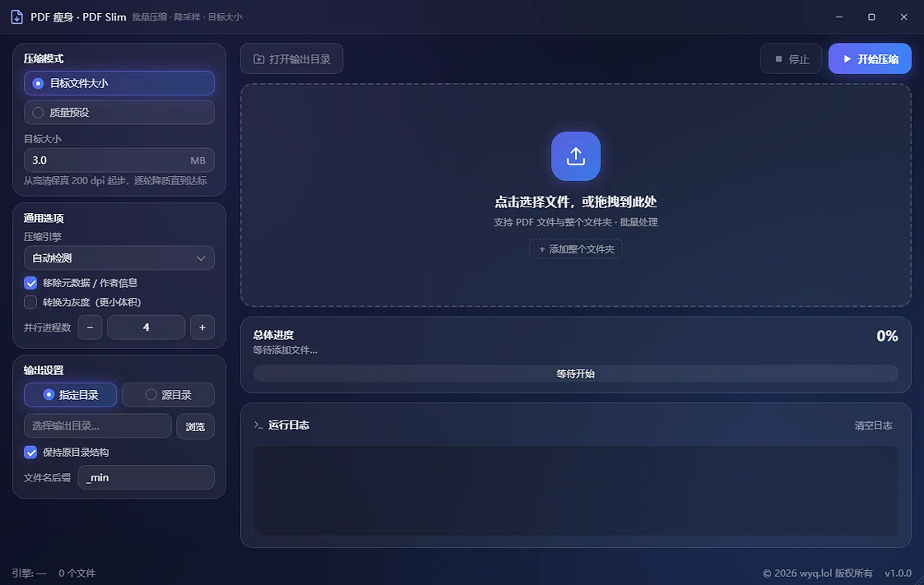924x585 pixels.
Task: Click the 等待添加文件... status text
Action: pos(286,351)
